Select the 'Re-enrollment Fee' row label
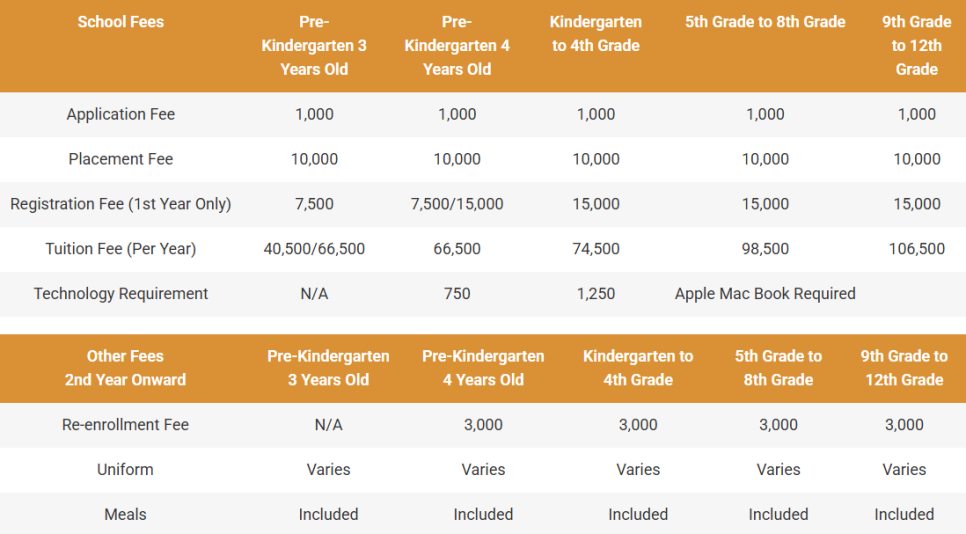Viewport: 966px width, 534px height. pos(125,425)
